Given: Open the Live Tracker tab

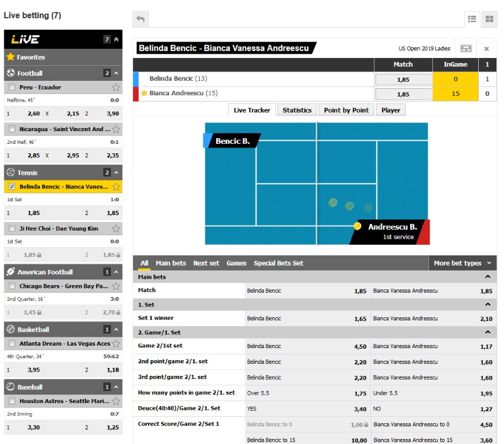Looking at the screenshot, I should pos(252,110).
